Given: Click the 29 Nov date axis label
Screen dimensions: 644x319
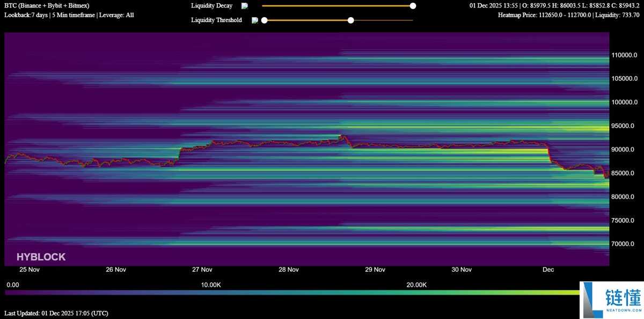Looking at the screenshot, I should 375,270.
